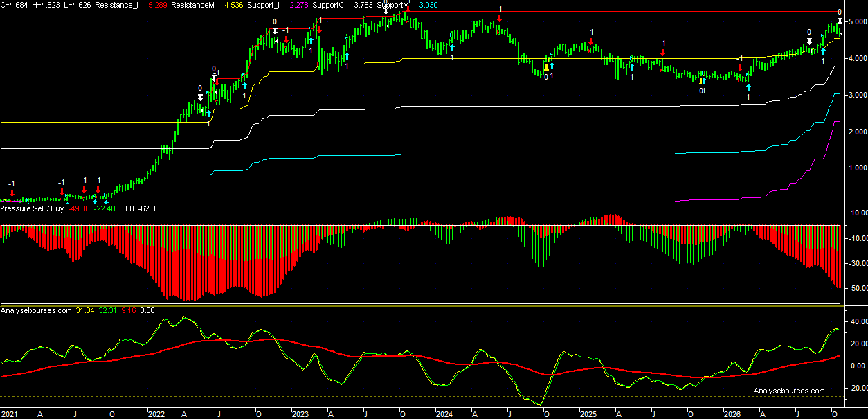The height and width of the screenshot is (419, 868).
Task: Click the white 3.783 value
Action: click(364, 5)
